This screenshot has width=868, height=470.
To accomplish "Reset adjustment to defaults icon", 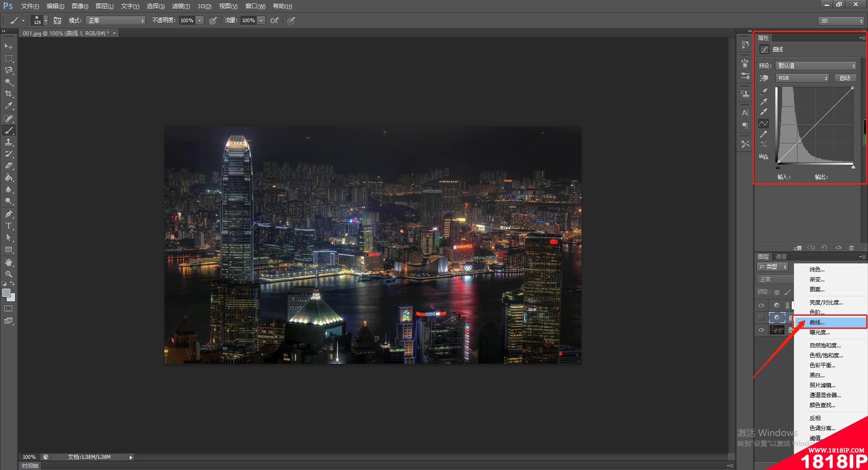I will tap(824, 248).
